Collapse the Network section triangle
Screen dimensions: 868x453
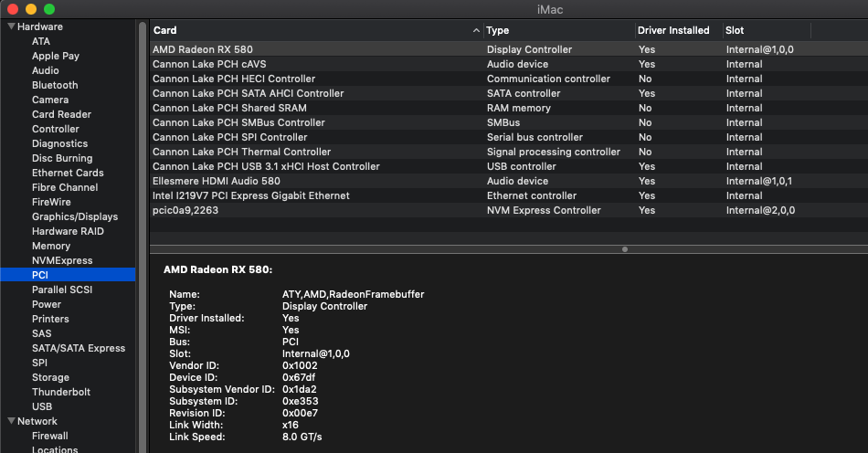coord(11,421)
